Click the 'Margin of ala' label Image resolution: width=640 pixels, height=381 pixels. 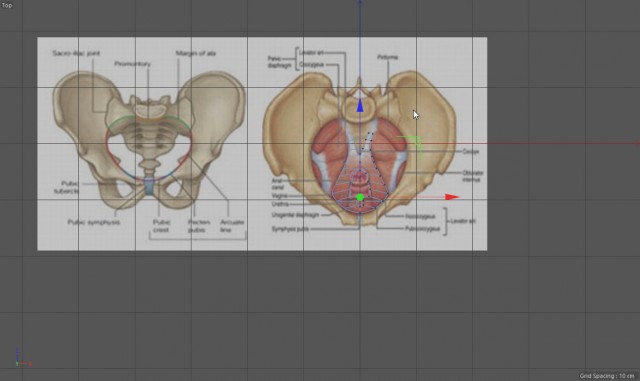(x=196, y=53)
